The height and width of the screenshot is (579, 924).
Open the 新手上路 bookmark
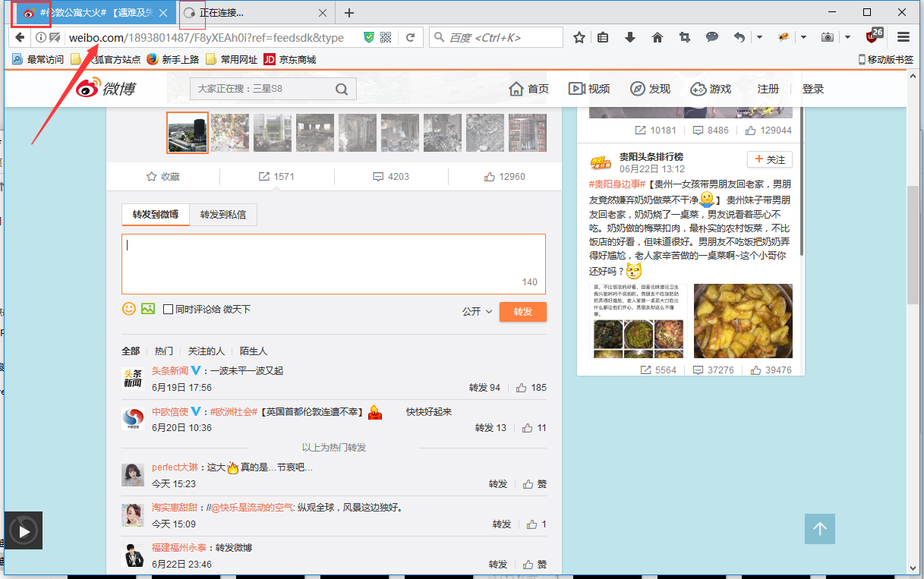click(173, 59)
